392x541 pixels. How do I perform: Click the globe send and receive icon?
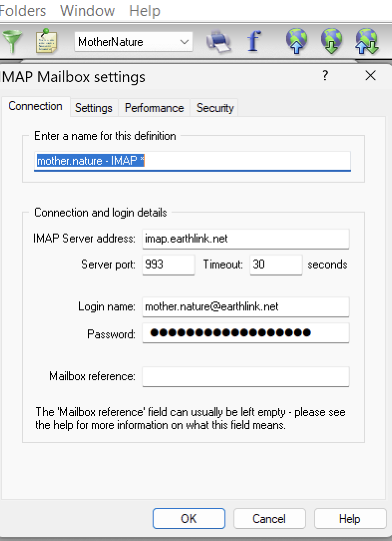click(x=367, y=42)
